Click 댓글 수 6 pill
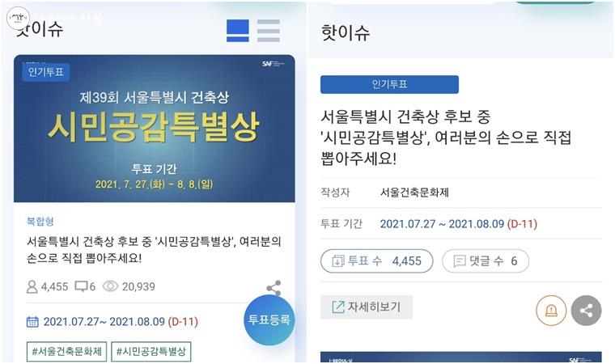Image resolution: width=615 pixels, height=364 pixels. [x=486, y=260]
